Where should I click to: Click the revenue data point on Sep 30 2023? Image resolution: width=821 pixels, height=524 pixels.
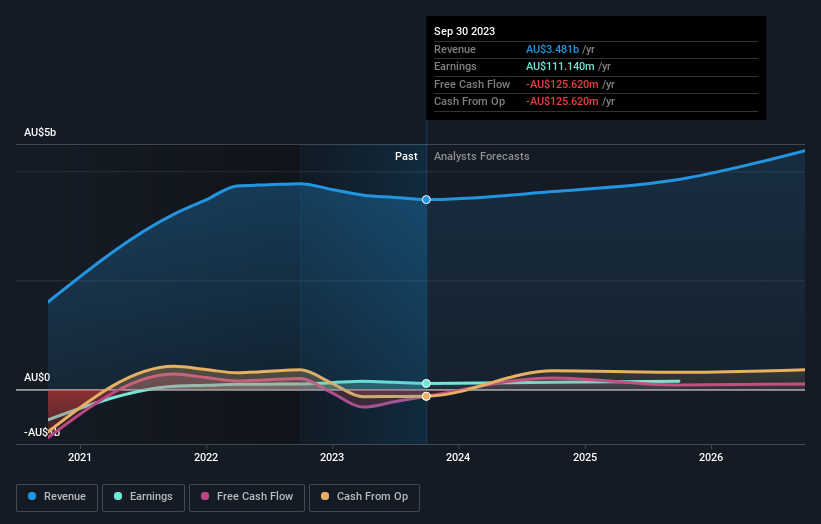coord(426,199)
